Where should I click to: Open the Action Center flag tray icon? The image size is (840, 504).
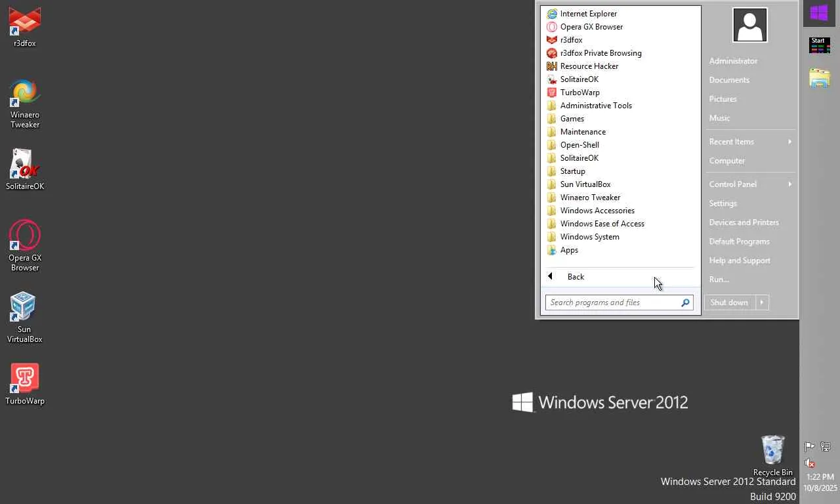810,447
